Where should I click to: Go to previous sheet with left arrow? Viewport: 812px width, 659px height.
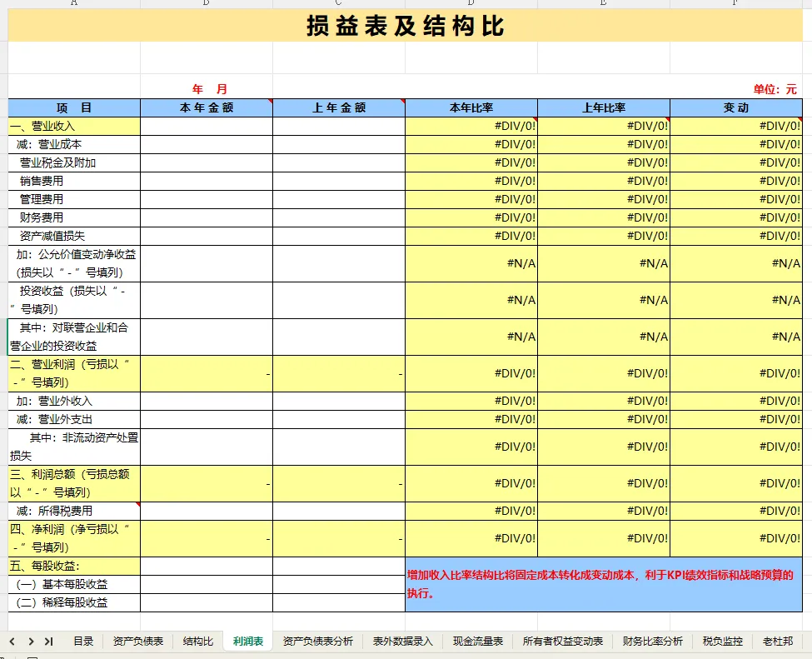coord(12,642)
